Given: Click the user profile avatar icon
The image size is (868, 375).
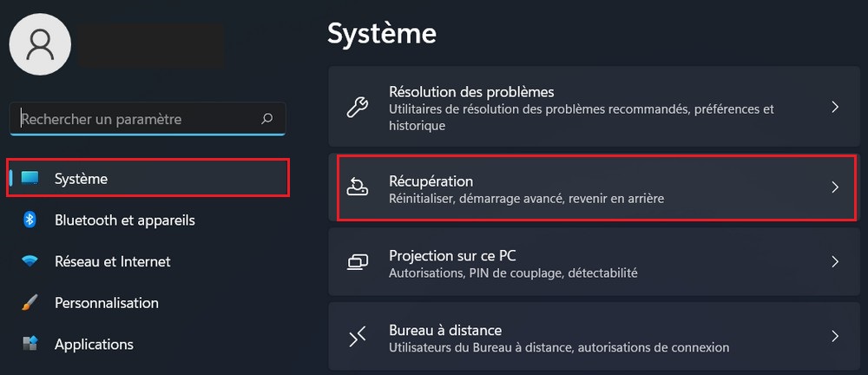Looking at the screenshot, I should click(x=40, y=45).
